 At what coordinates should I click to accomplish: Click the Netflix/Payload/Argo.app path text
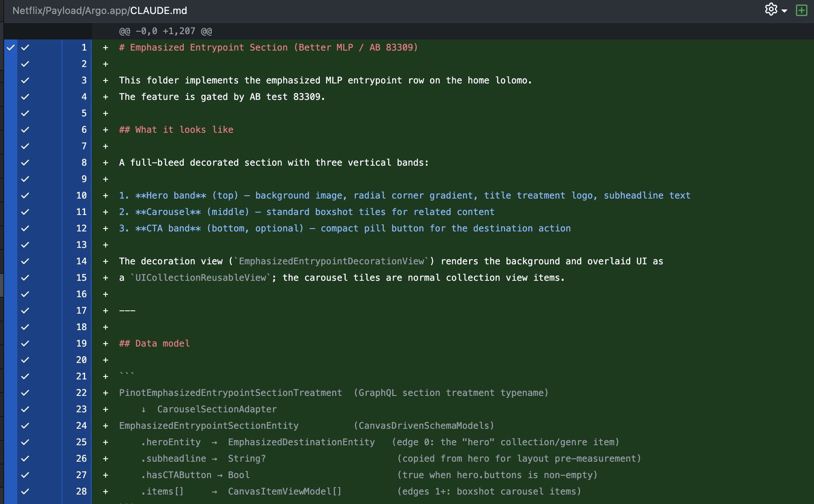click(70, 11)
